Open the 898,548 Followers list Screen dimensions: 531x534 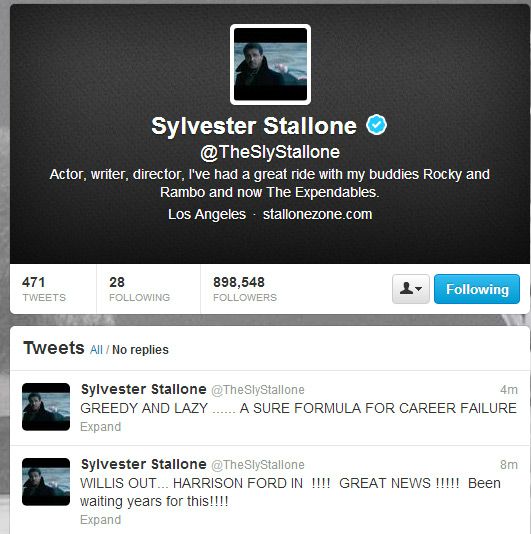pos(245,289)
